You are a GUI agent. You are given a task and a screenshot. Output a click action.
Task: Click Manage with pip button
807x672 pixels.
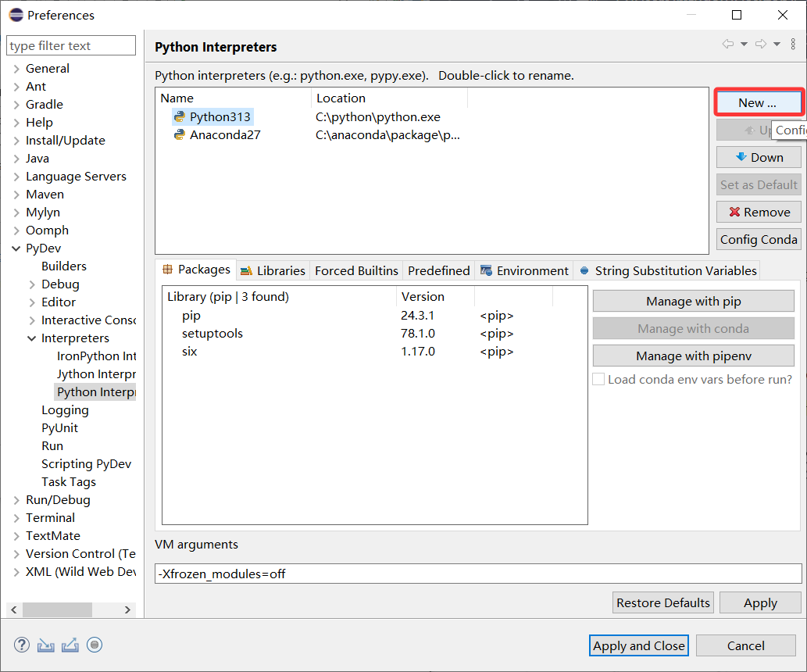pyautogui.click(x=693, y=302)
